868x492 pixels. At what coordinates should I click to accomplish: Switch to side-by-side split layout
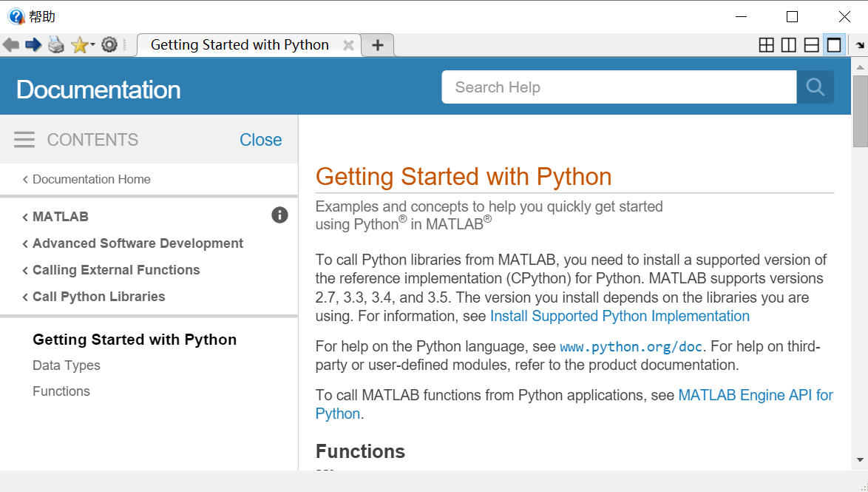pyautogui.click(x=788, y=44)
